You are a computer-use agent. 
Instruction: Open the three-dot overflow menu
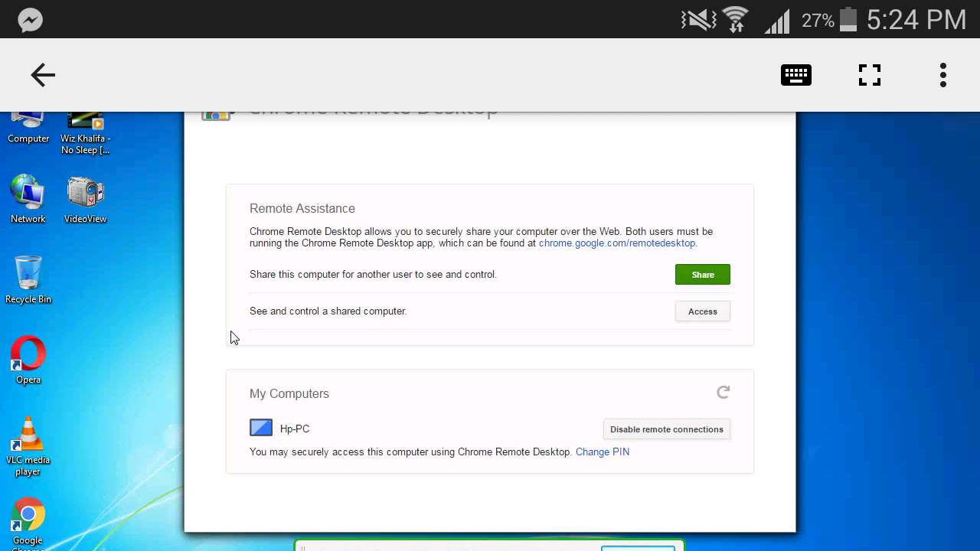(x=943, y=75)
